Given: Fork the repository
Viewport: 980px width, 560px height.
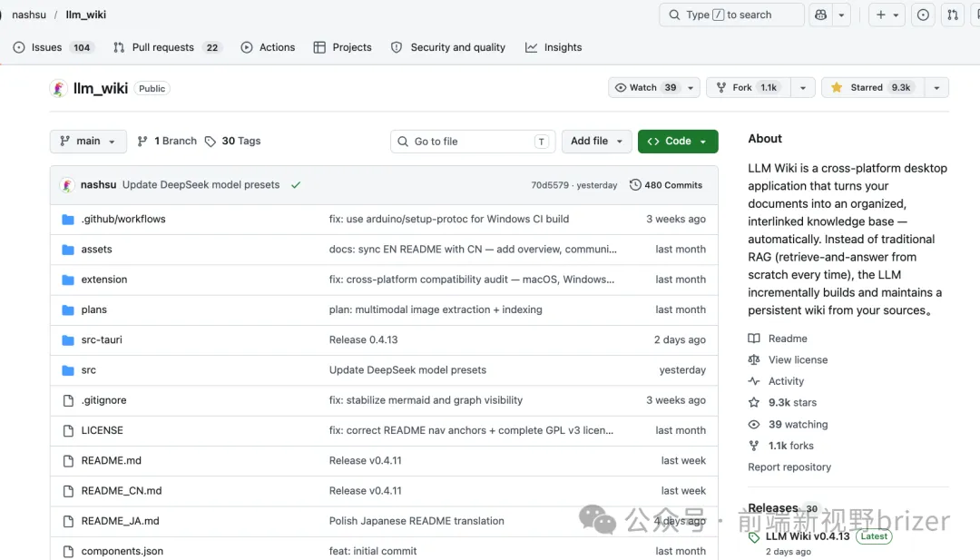Looking at the screenshot, I should 748,87.
